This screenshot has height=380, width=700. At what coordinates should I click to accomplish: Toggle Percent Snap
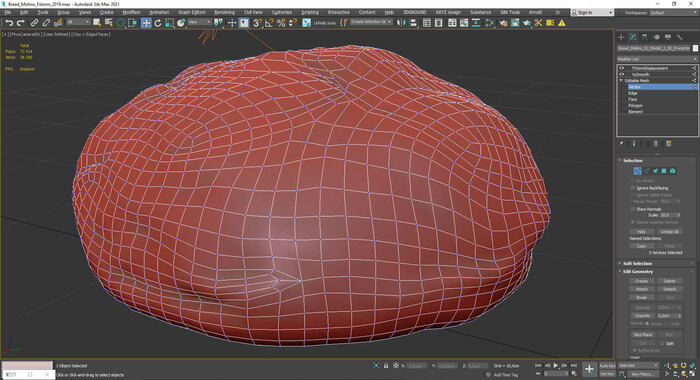pyautogui.click(x=281, y=22)
